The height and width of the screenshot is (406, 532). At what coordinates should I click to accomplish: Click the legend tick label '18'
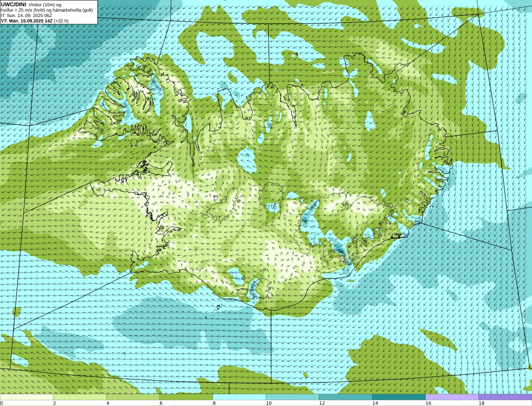pos(481,403)
